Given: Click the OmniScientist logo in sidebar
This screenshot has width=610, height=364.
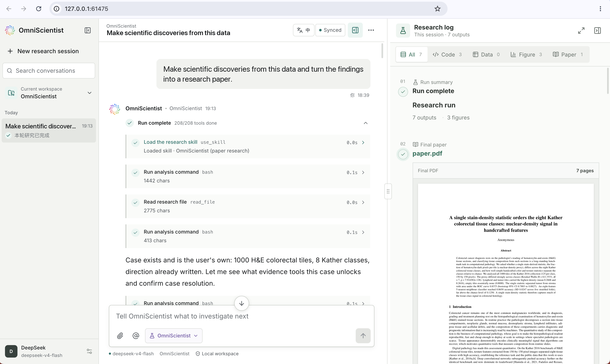Looking at the screenshot, I should (x=10, y=30).
